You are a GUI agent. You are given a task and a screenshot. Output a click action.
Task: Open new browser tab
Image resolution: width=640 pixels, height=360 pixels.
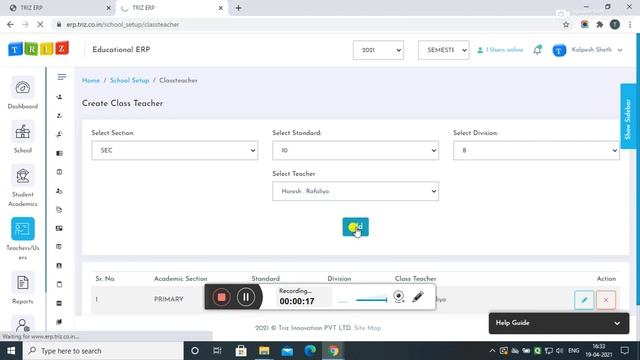[x=238, y=8]
